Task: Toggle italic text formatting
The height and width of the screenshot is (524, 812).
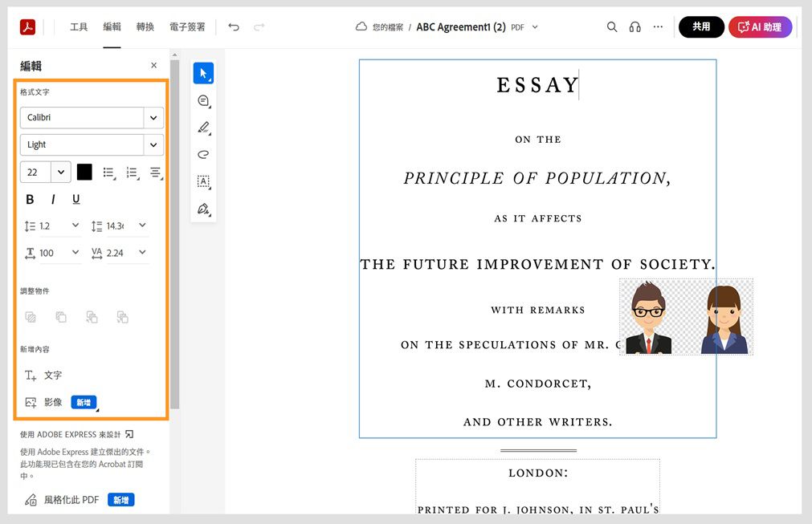Action: click(52, 199)
